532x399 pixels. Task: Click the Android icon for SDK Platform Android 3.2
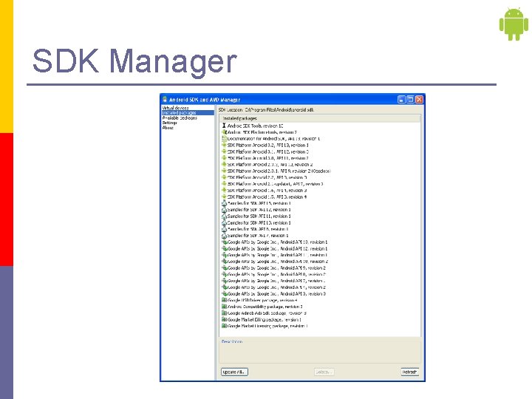click(224, 145)
